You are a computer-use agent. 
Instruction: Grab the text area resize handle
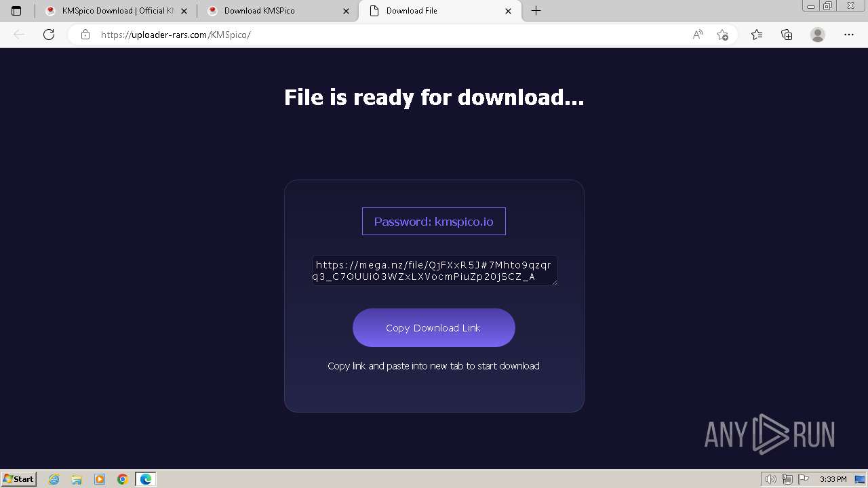tap(553, 281)
